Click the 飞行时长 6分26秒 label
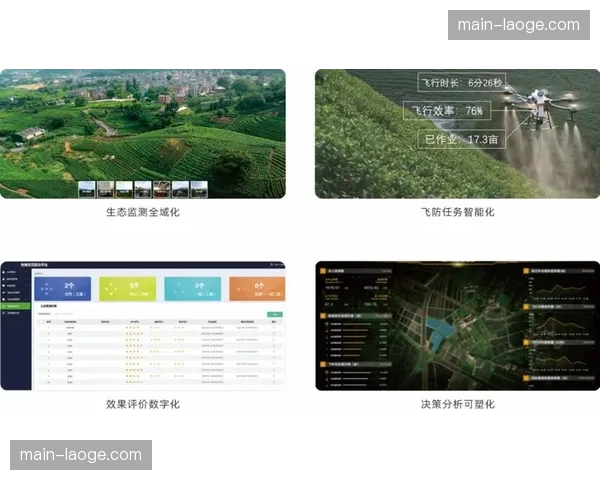The image size is (600, 480). (461, 82)
